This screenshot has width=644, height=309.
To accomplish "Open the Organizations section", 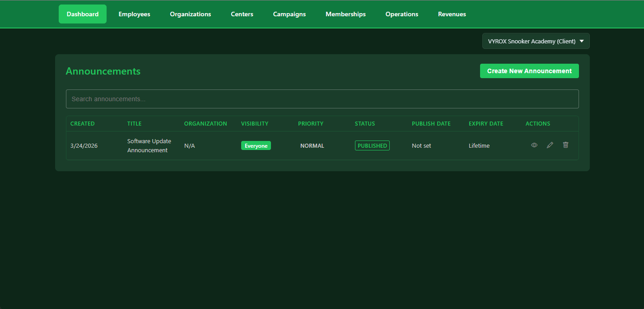I will [190, 14].
